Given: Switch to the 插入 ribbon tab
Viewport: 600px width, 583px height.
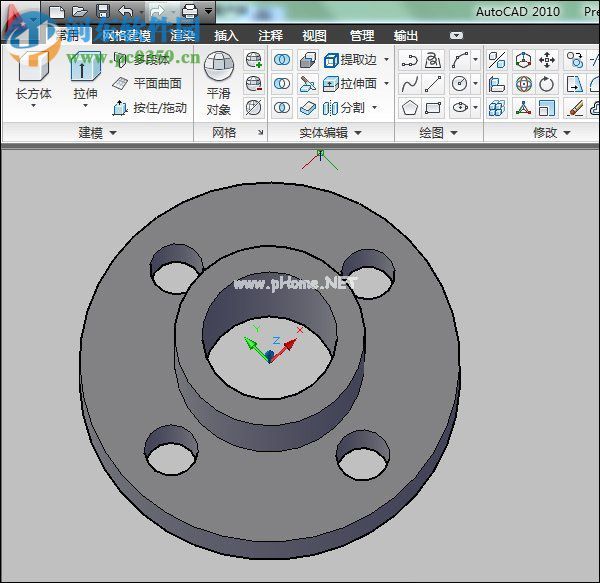Looking at the screenshot, I should [227, 35].
